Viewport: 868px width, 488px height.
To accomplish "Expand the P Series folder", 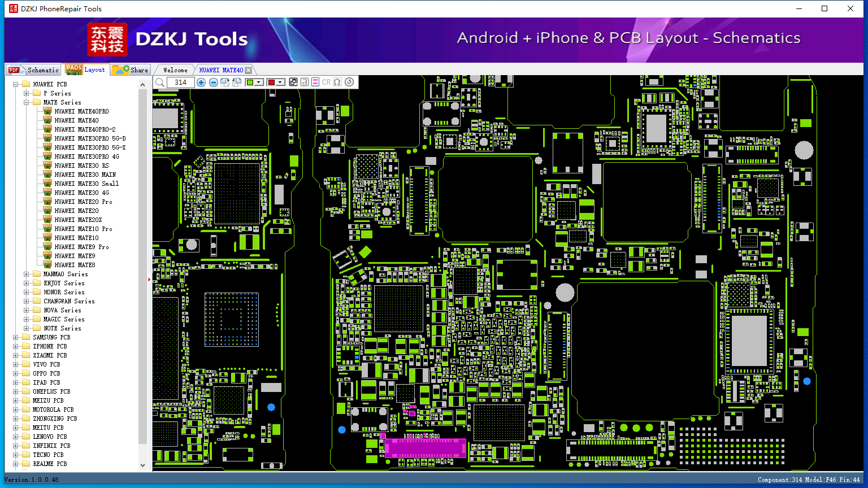I will [x=27, y=93].
